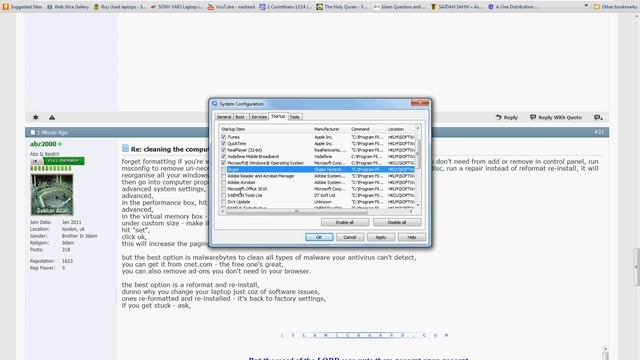
Task: Click the abz2000 avatar image
Action: [52, 195]
